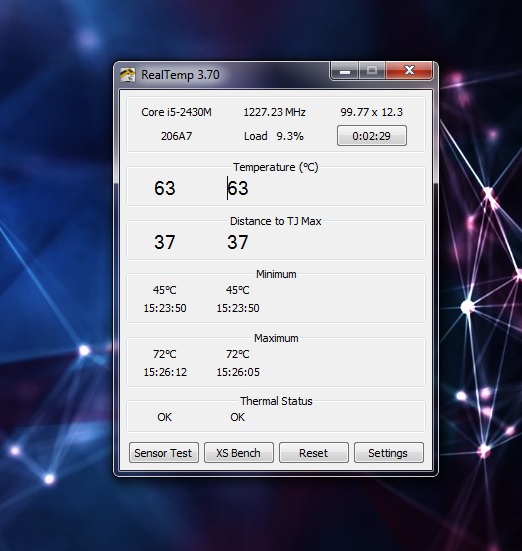The width and height of the screenshot is (522, 551).
Task: Click the Distance to TJ Max label
Action: pyautogui.click(x=276, y=221)
